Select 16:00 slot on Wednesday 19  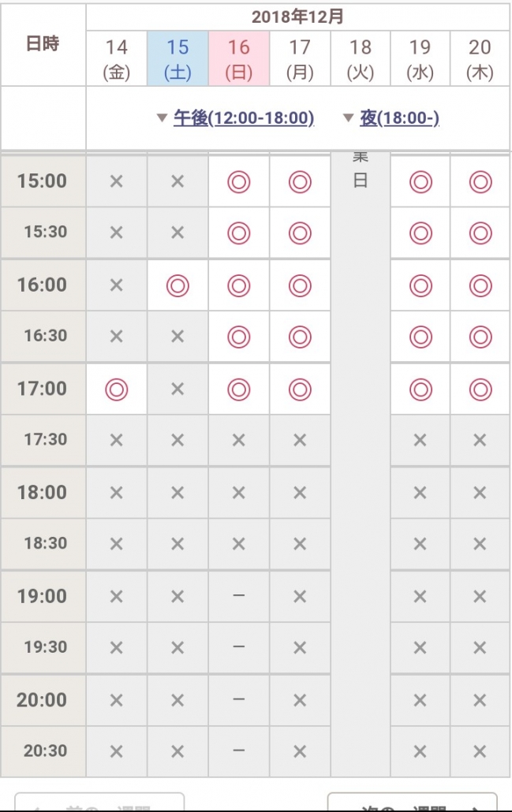click(420, 285)
